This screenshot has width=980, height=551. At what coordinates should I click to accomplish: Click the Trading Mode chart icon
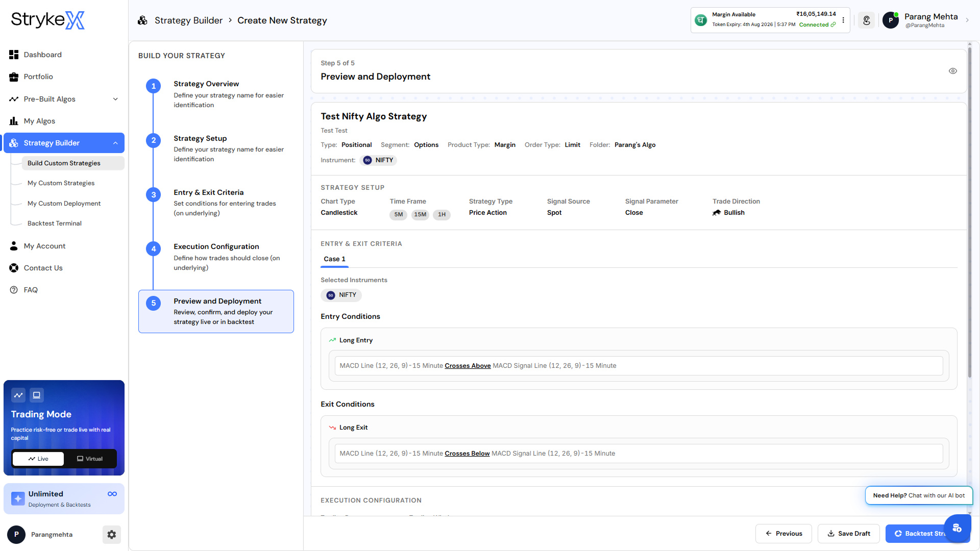[x=18, y=395]
